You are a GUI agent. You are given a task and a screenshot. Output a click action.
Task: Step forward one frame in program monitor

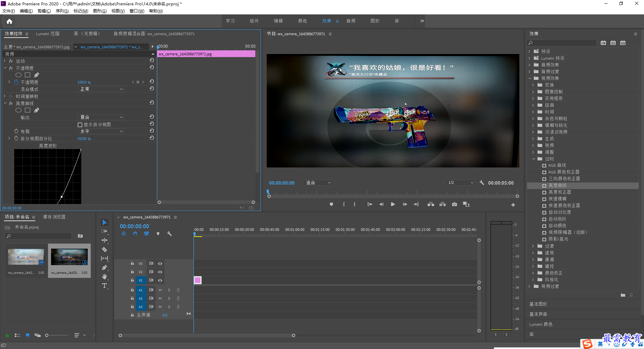point(405,204)
